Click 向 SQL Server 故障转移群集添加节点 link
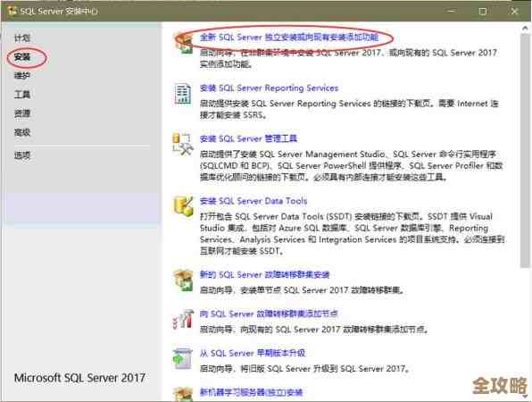Screen dimensions: 532x402 click(x=269, y=314)
